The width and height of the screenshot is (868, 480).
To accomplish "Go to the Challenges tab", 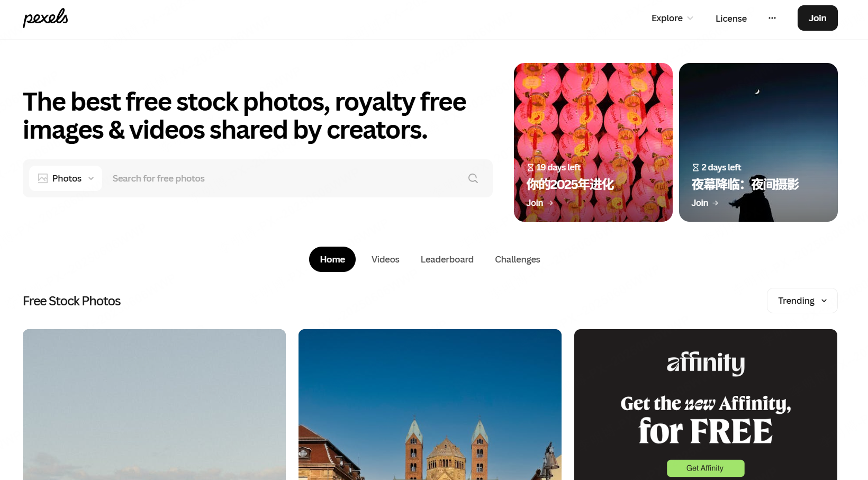I will pos(518,259).
